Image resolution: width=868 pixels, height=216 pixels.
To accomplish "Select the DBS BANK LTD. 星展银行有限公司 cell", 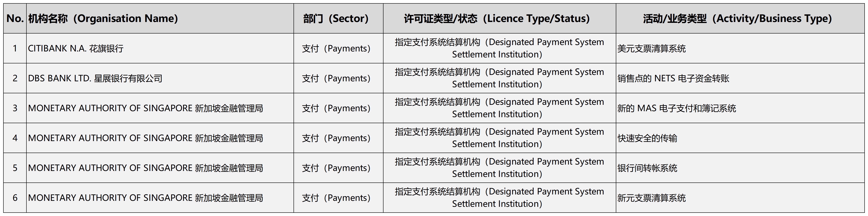I will (x=160, y=78).
